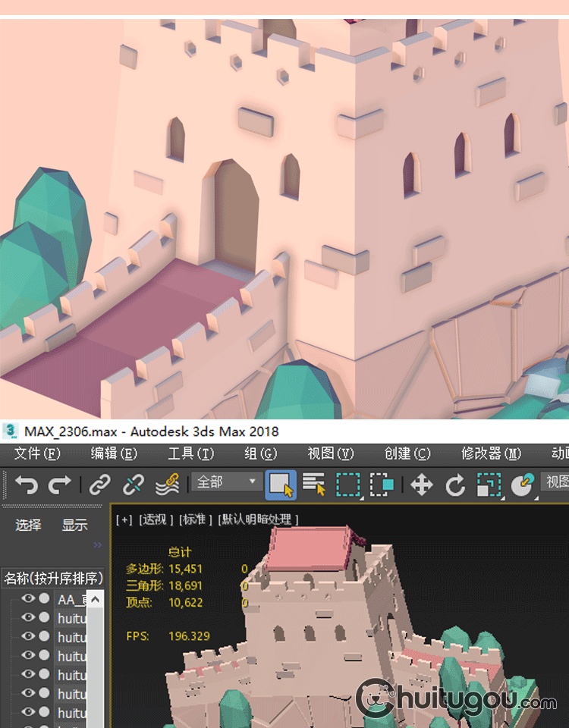Click the Redo arrow in the toolbar
The height and width of the screenshot is (728, 569).
click(60, 485)
